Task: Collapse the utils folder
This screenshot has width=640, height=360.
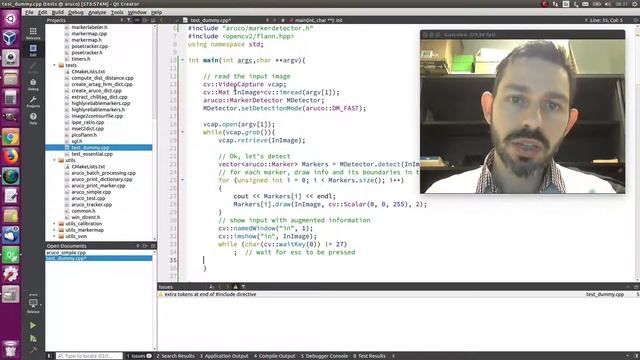Action: click(x=55, y=160)
